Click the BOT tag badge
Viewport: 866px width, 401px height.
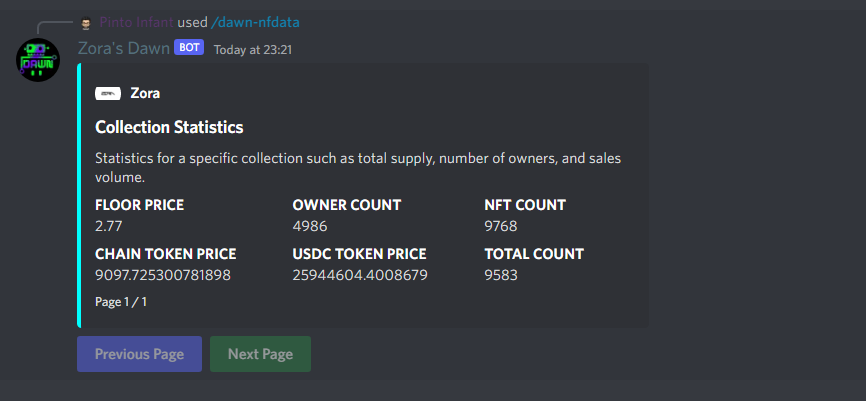[188, 47]
